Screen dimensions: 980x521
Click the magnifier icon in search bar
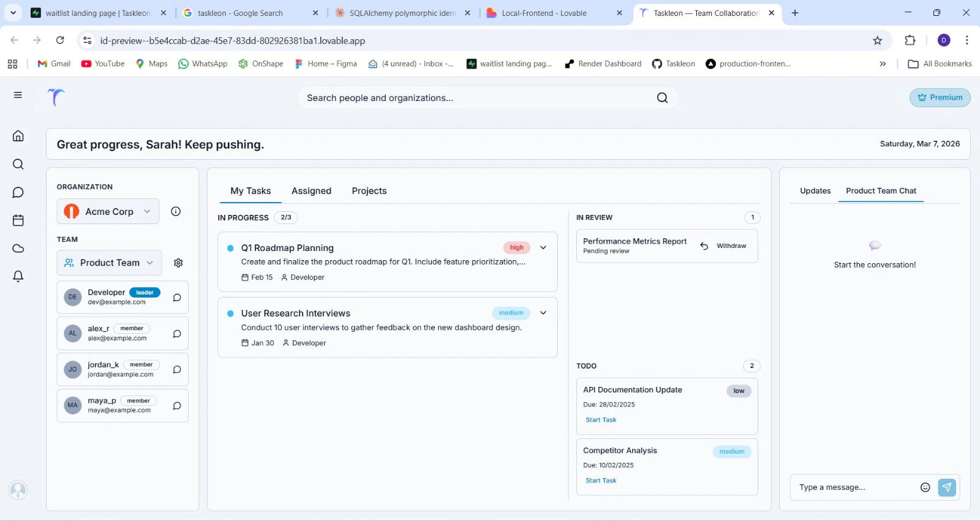pos(662,98)
